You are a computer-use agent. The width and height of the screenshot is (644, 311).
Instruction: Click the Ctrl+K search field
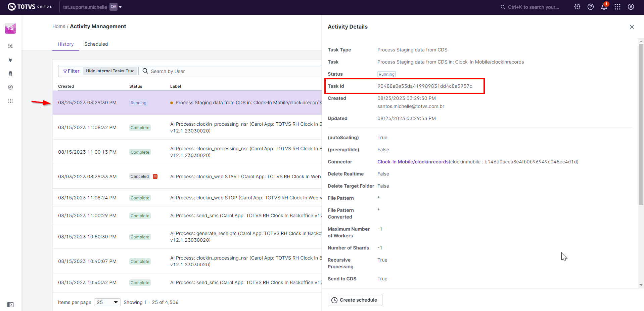pyautogui.click(x=530, y=7)
